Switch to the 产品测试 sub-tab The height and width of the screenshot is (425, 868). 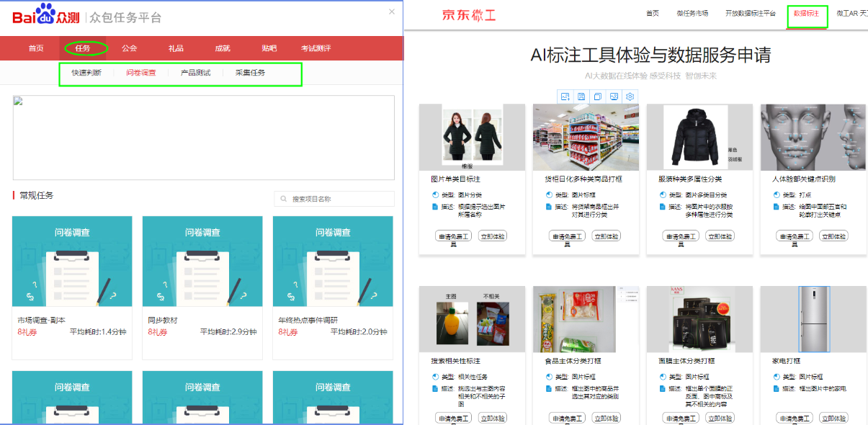coord(195,73)
